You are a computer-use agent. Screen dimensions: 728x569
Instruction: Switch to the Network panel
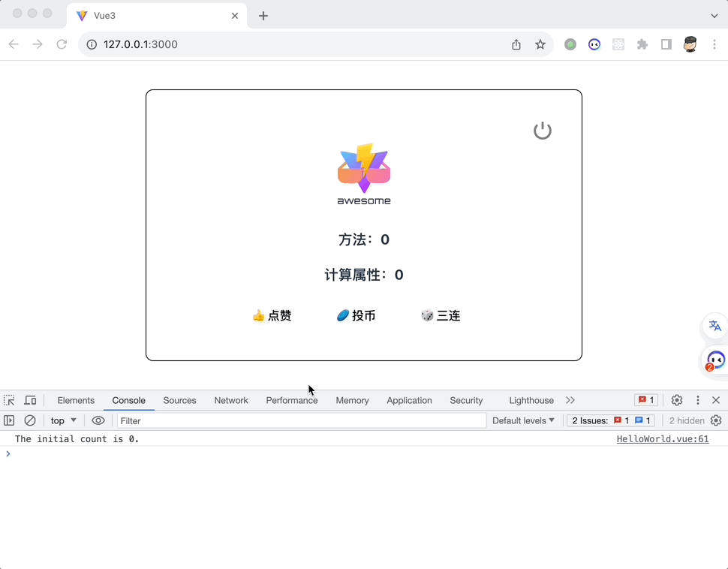click(x=231, y=400)
